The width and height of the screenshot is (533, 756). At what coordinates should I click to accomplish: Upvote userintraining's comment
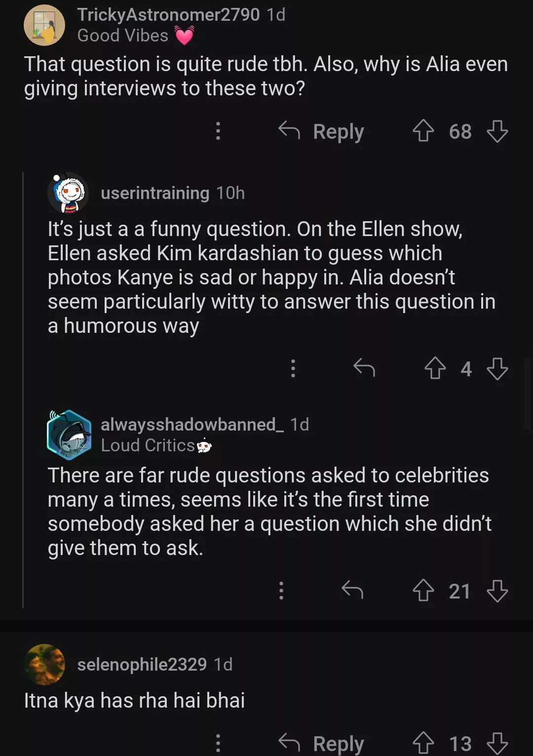coord(435,368)
